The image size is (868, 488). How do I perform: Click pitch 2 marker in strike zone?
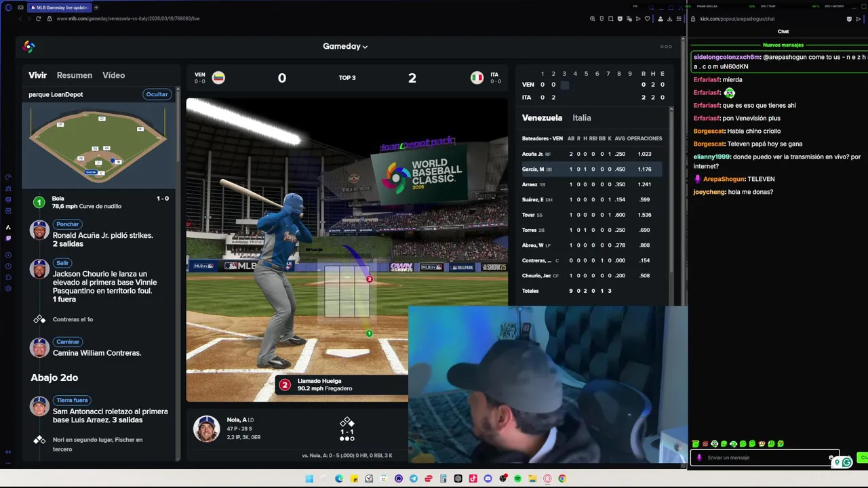pos(370,279)
